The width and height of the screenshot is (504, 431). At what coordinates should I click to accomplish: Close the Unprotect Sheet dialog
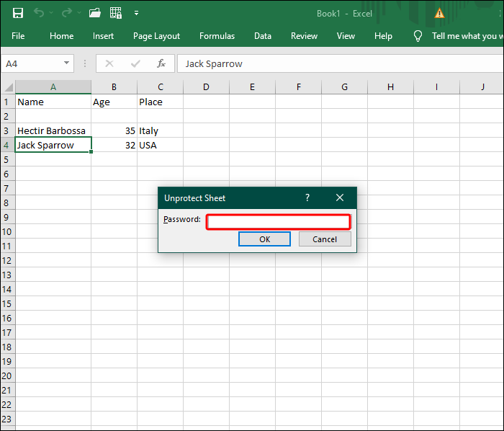[x=340, y=197]
